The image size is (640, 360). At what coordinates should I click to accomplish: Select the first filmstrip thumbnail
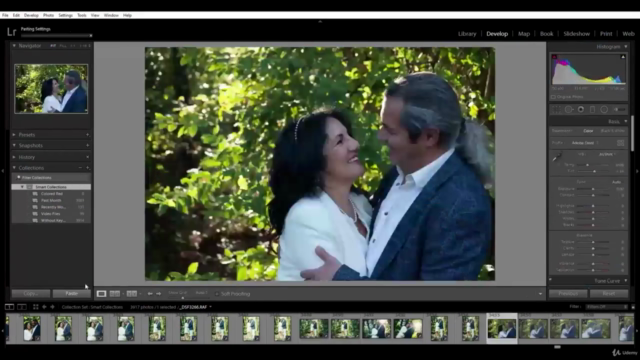[31, 329]
